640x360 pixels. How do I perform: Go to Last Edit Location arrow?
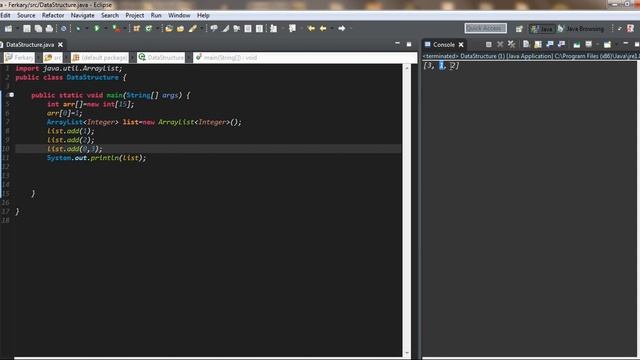coord(311,29)
